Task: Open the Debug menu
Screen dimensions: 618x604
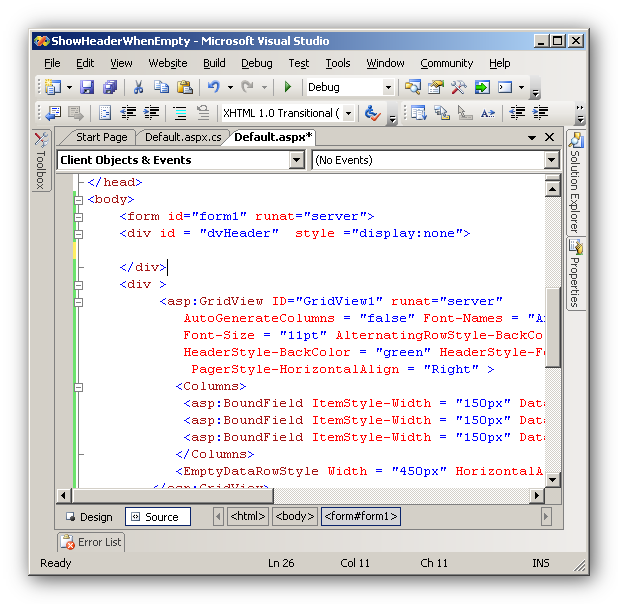Action: pos(257,63)
